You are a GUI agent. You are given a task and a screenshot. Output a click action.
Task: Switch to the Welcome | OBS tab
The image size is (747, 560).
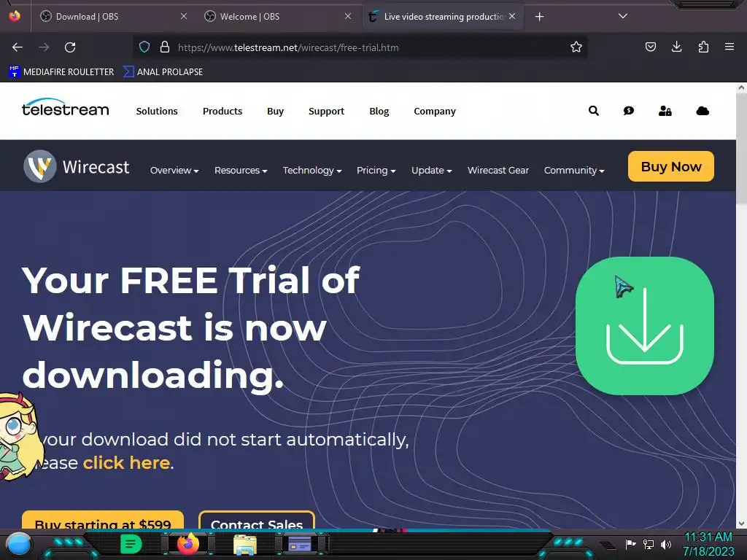pyautogui.click(x=277, y=17)
